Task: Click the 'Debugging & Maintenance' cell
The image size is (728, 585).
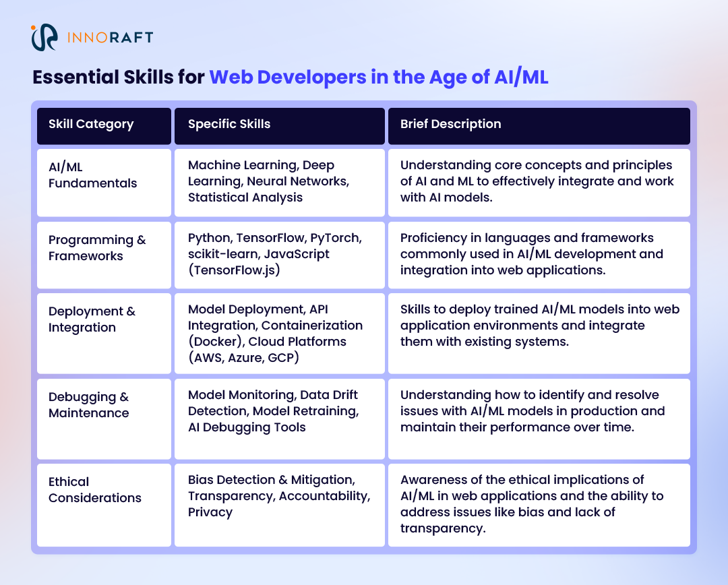Action: pos(104,419)
